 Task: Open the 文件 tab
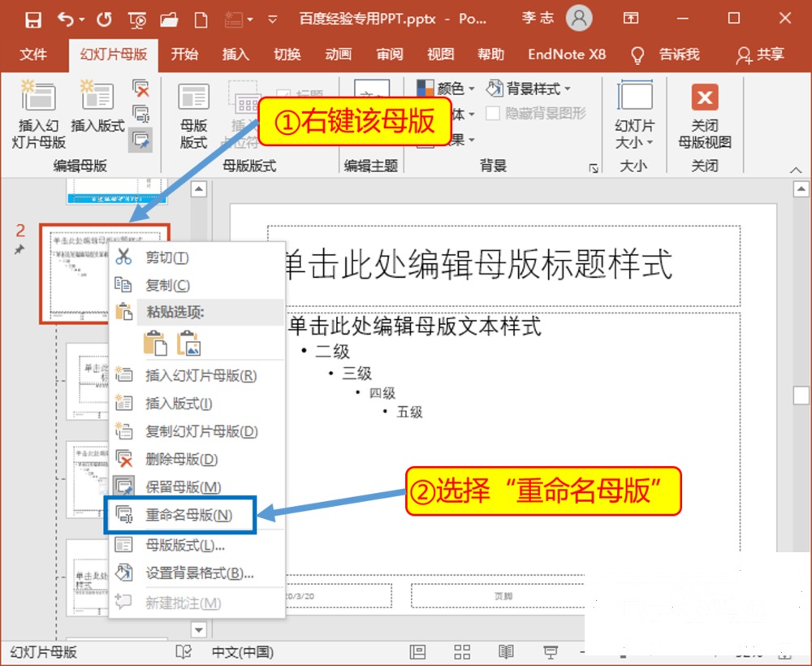(33, 54)
